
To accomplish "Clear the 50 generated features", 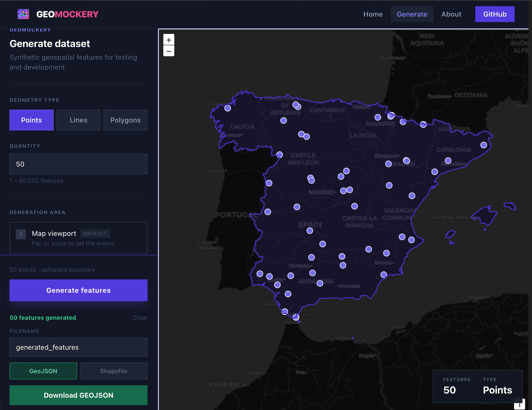I will 140,318.
